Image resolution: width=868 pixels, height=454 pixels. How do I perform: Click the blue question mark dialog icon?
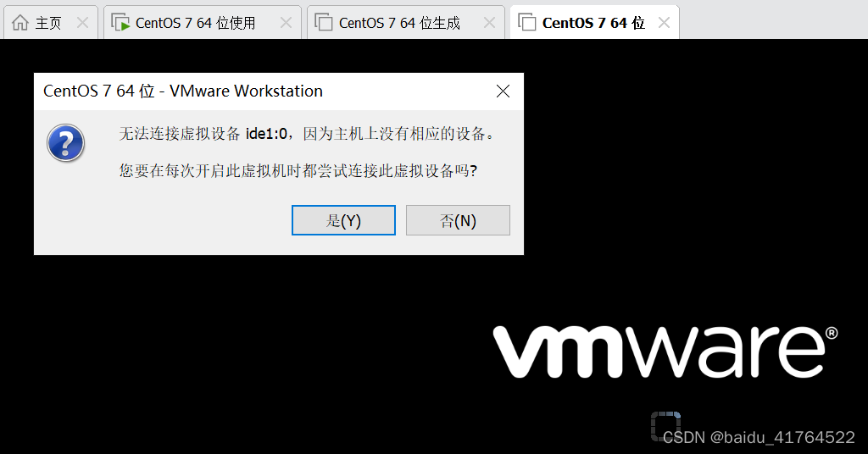point(66,142)
